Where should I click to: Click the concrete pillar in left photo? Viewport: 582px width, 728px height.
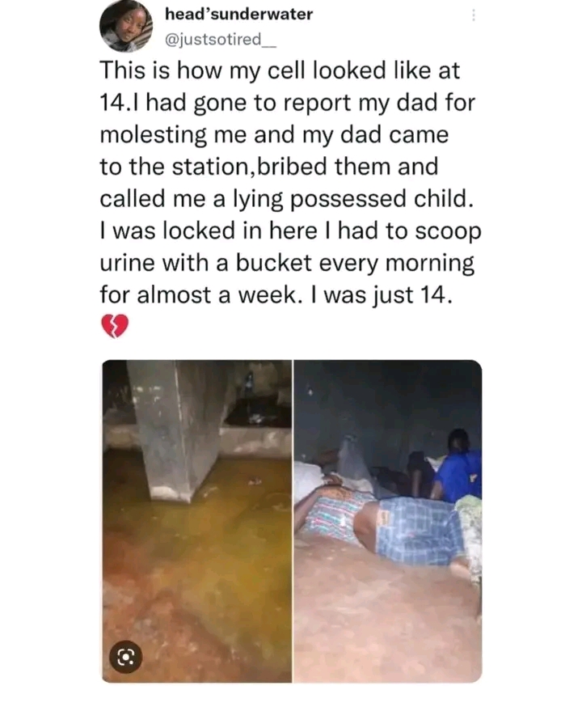tap(179, 432)
